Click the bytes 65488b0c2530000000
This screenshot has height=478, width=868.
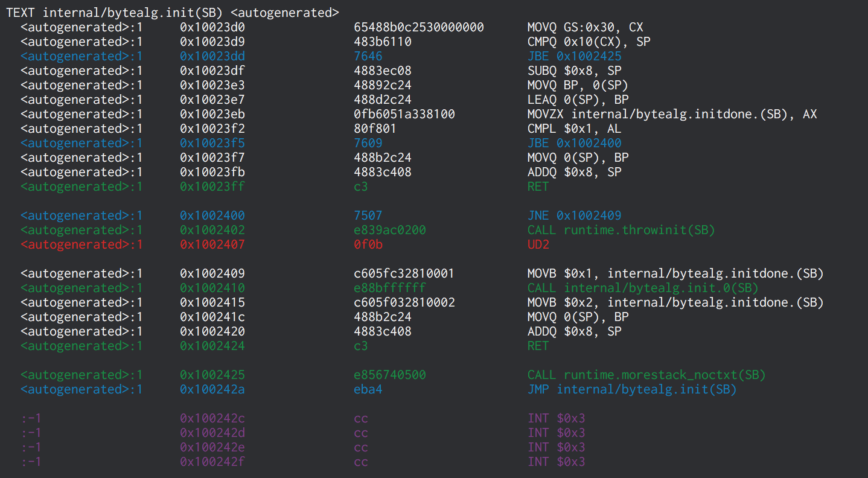coord(418,27)
